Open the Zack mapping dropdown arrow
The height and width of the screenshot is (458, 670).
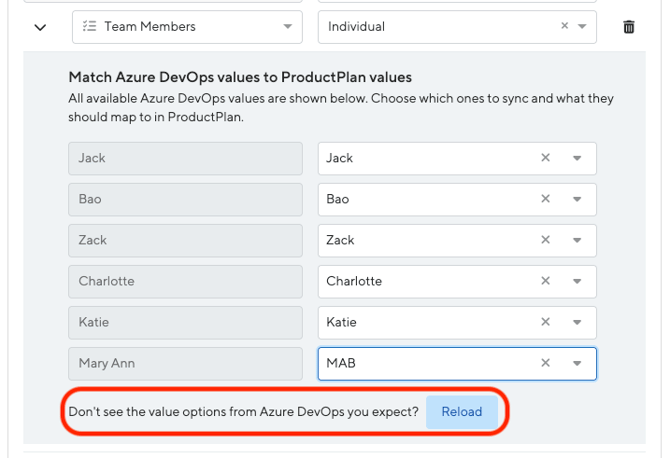coord(577,240)
